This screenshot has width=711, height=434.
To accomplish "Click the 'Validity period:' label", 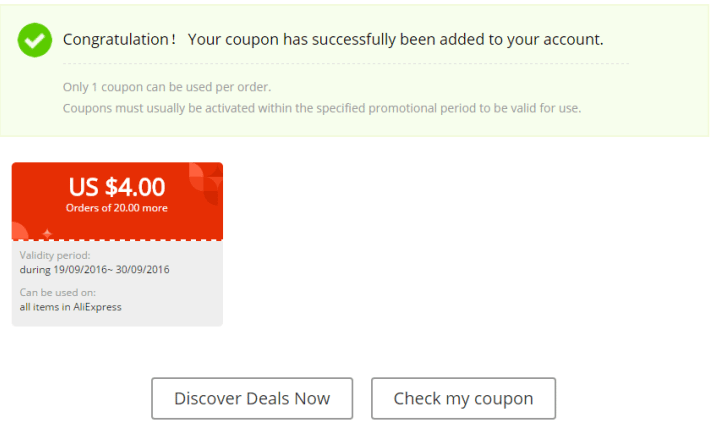I will pos(55,255).
